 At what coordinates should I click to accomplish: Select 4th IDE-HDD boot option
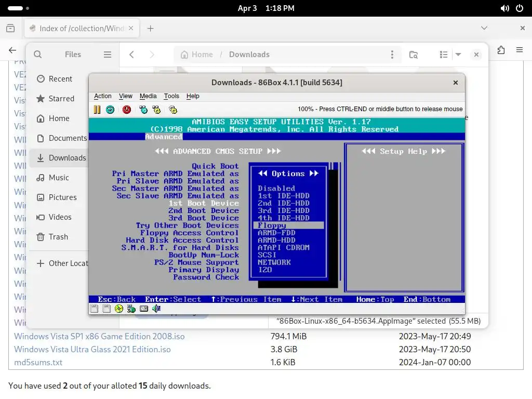coord(283,218)
